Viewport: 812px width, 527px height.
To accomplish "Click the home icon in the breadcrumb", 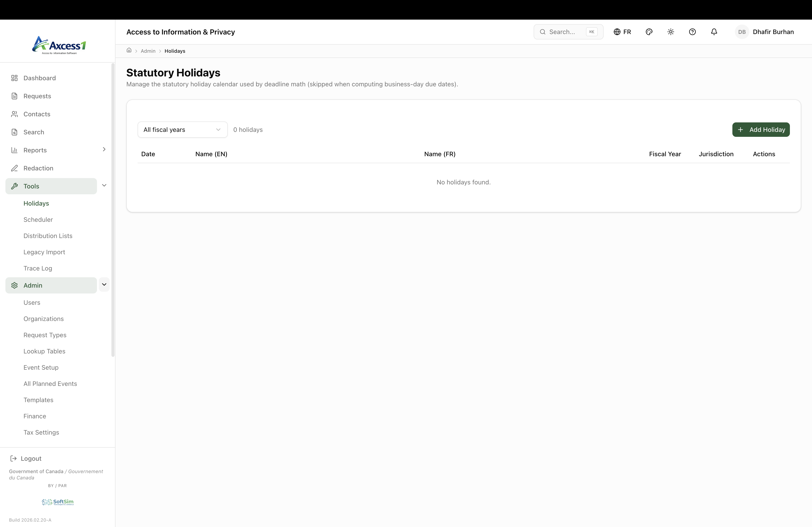I will click(x=129, y=50).
